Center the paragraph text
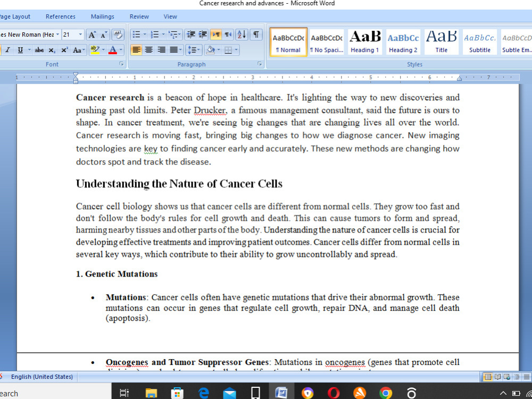The image size is (532, 399). 149,50
